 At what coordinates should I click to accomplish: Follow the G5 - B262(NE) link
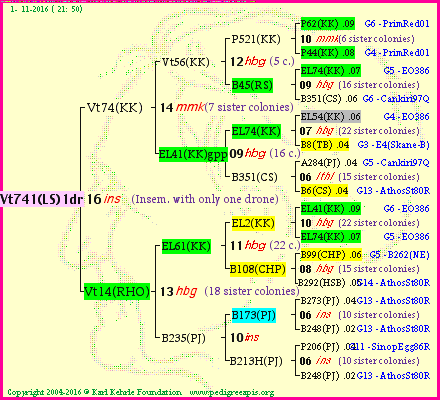[400, 255]
